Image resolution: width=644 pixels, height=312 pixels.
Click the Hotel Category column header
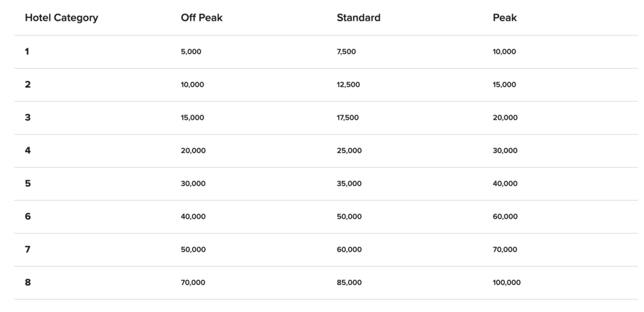[x=61, y=18]
